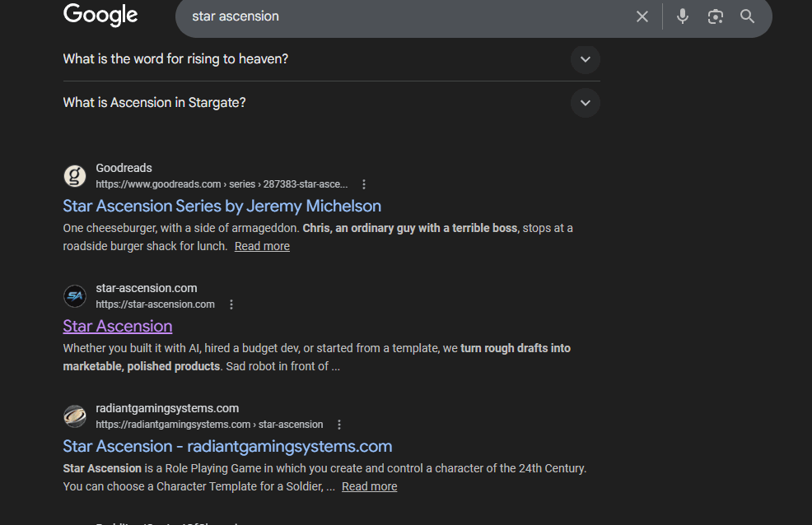
Task: Click the "radiantgamingsystems.com" site name
Action: 167,408
